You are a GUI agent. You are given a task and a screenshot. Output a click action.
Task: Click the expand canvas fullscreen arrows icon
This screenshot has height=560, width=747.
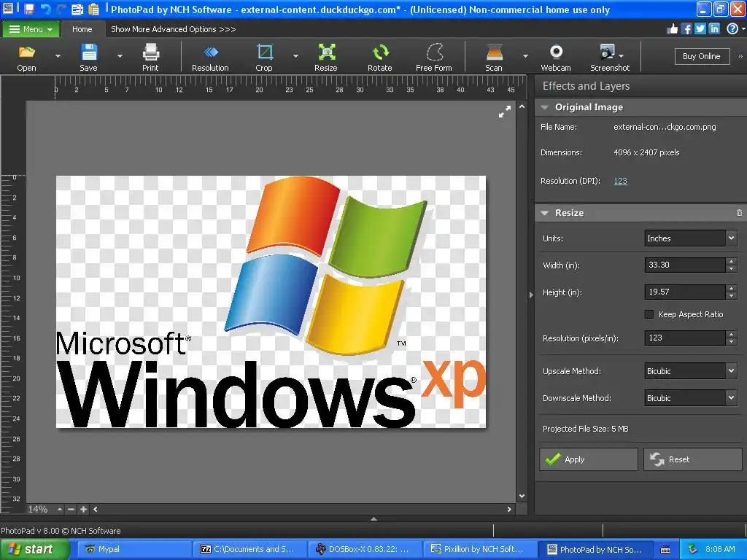[505, 112]
